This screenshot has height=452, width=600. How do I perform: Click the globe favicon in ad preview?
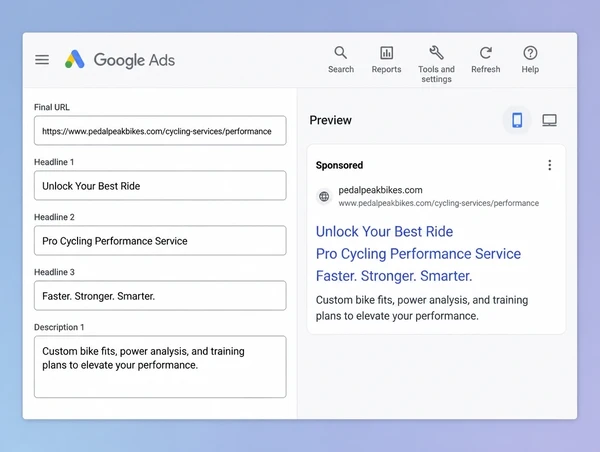point(324,196)
